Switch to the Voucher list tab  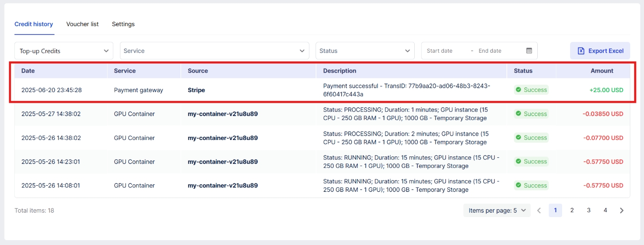82,24
